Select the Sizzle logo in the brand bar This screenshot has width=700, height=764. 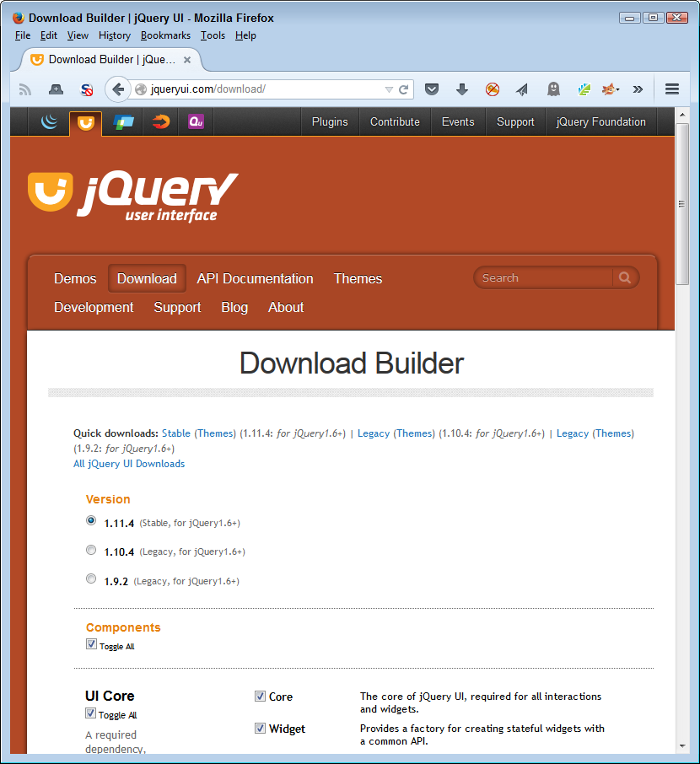point(160,121)
